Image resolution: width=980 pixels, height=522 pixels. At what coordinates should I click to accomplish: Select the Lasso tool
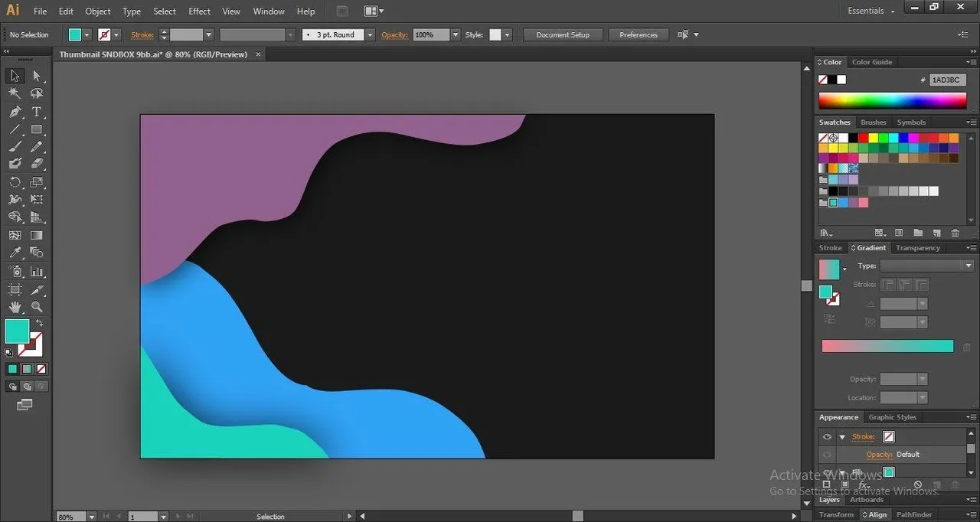click(x=37, y=93)
